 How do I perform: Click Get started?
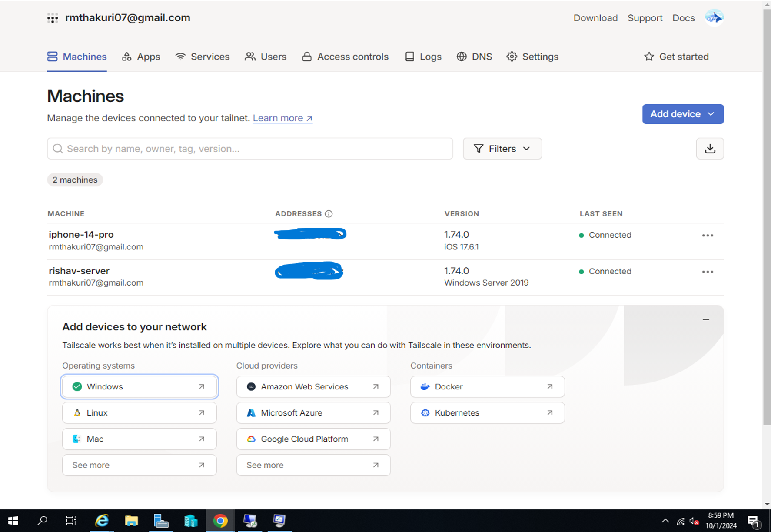click(676, 57)
